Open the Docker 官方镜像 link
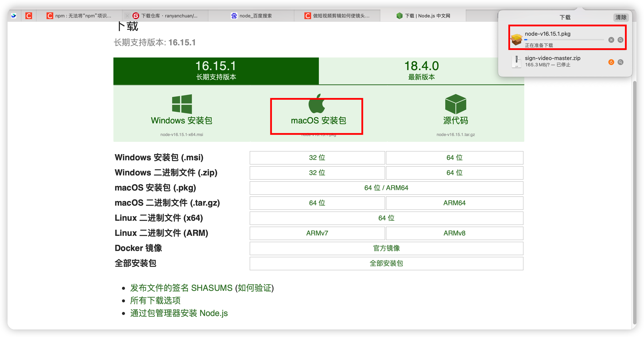Viewport: 644px width, 337px height. (x=386, y=248)
